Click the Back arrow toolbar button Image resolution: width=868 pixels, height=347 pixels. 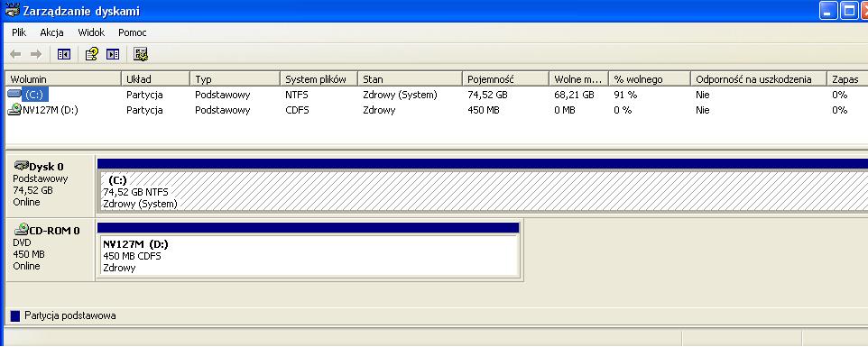coord(15,54)
